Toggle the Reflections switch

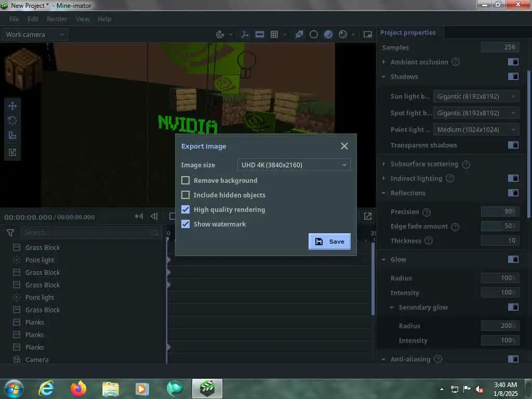pyautogui.click(x=513, y=193)
